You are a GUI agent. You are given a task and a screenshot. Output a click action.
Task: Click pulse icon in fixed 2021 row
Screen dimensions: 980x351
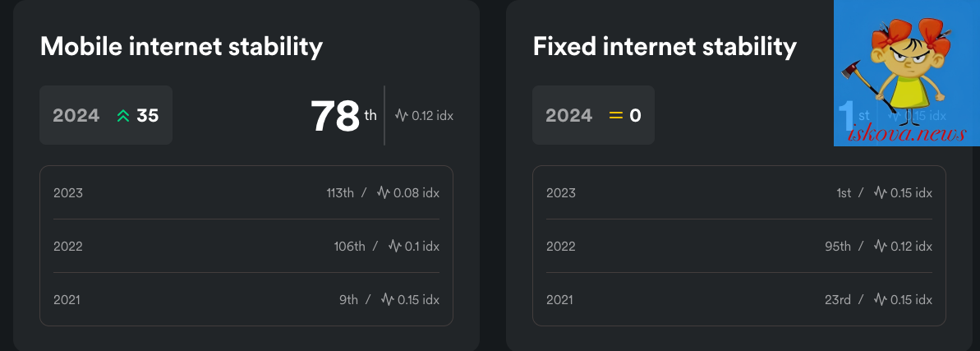tap(880, 300)
